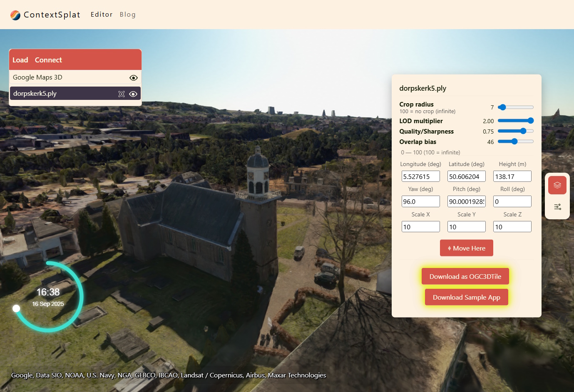Open the Load menu

coord(20,60)
